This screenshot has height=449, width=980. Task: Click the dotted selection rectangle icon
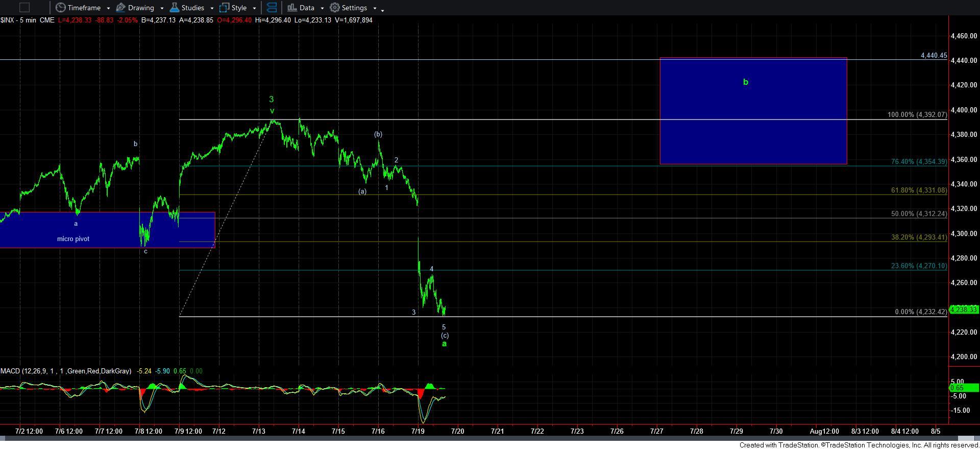click(x=24, y=8)
